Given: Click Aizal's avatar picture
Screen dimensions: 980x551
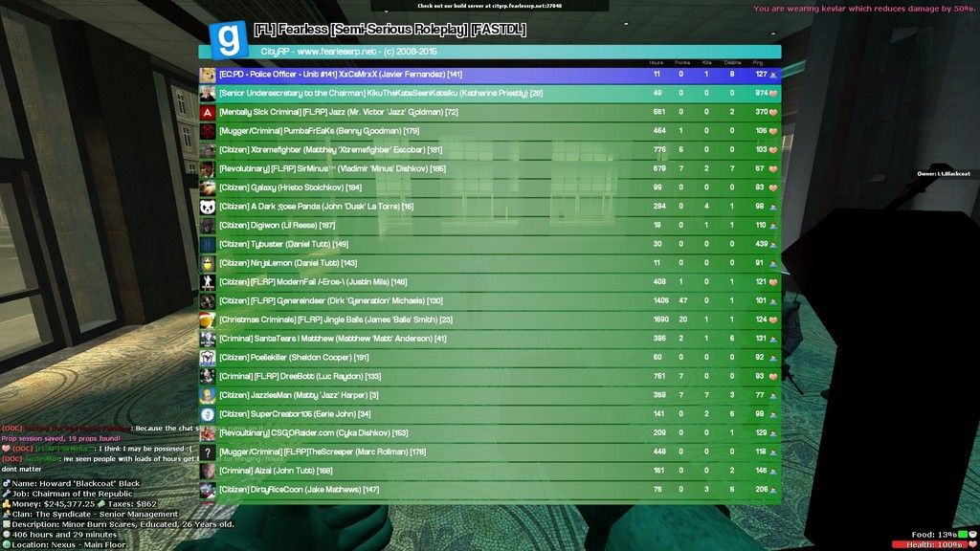Looking at the screenshot, I should coord(208,471).
